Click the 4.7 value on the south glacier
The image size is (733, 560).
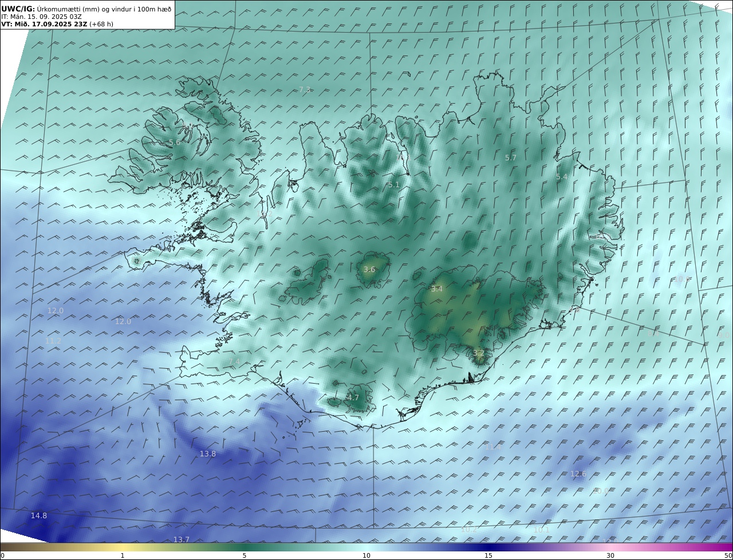pyautogui.click(x=353, y=397)
